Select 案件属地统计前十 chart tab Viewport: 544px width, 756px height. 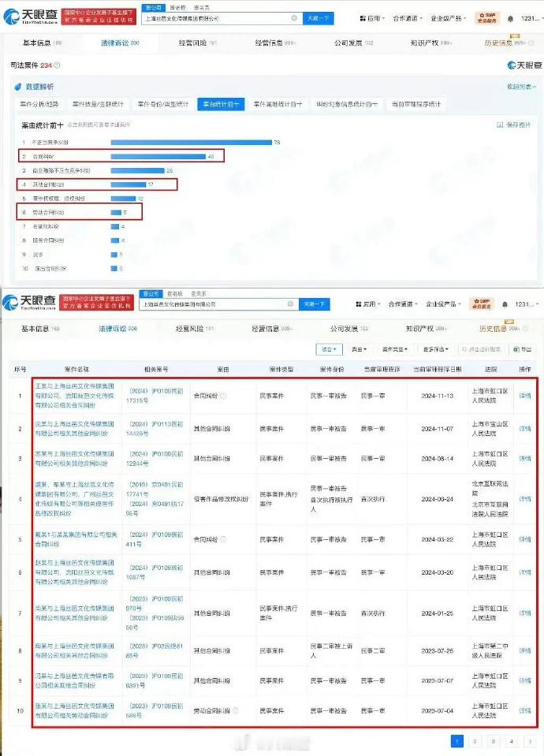[x=278, y=104]
